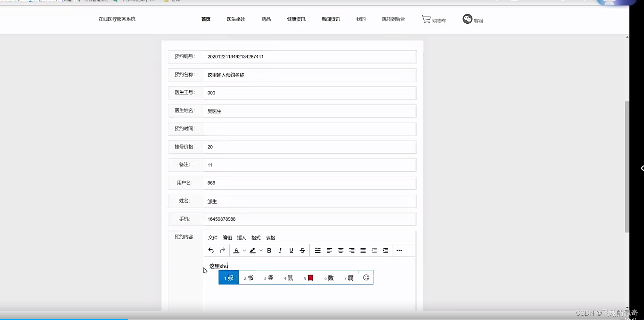Screen dimensions: 644x320
Task: Open the 文件 editor menu
Action: [x=213, y=238]
